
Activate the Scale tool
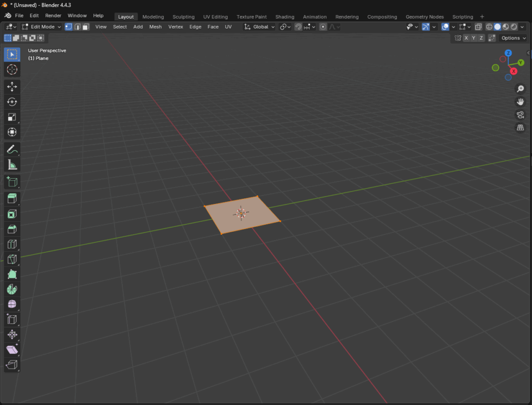(x=12, y=117)
